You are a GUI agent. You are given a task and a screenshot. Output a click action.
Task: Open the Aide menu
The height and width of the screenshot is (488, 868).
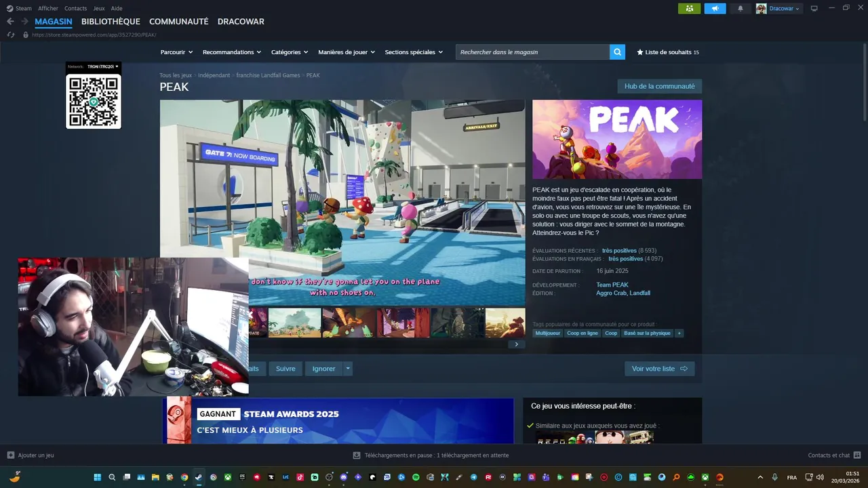117,8
